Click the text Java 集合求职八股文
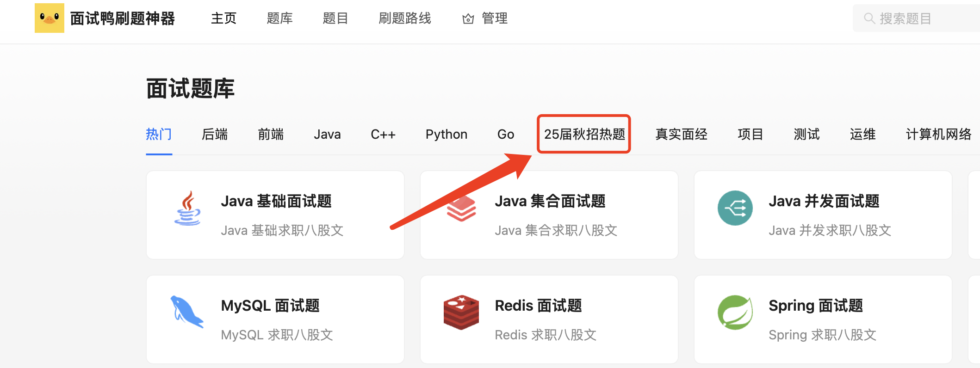This screenshot has height=368, width=980. (556, 230)
